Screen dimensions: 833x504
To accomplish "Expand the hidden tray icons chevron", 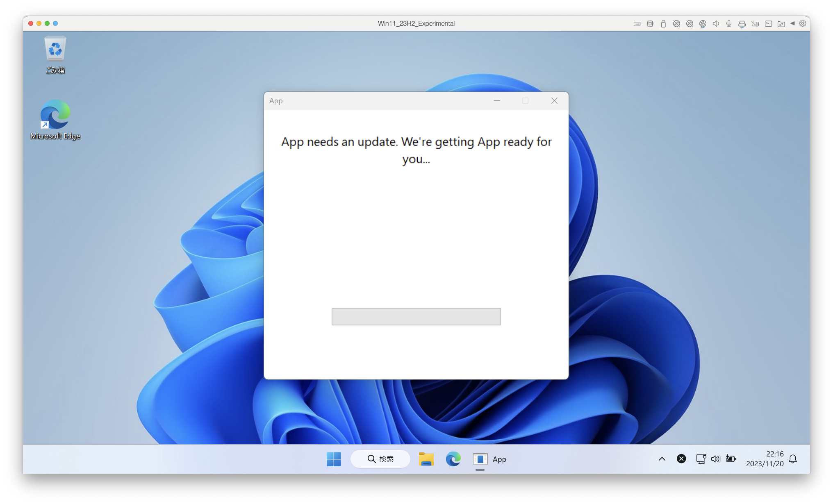I will [662, 459].
